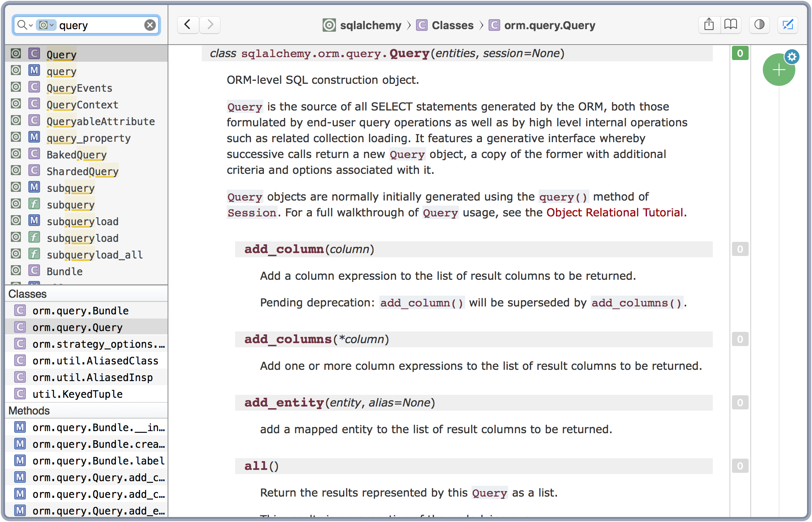Image resolution: width=812 pixels, height=522 pixels.
Task: Open the bookmarks book icon
Action: point(730,25)
